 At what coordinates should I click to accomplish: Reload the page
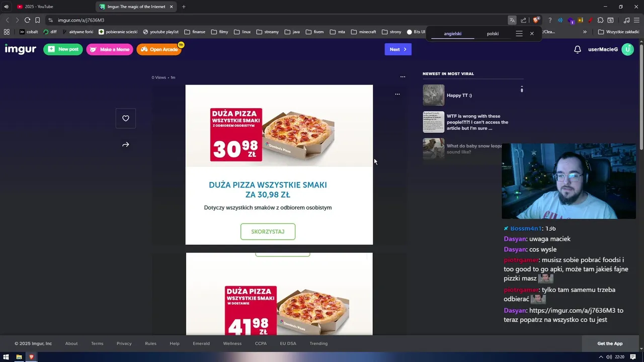pos(27,20)
